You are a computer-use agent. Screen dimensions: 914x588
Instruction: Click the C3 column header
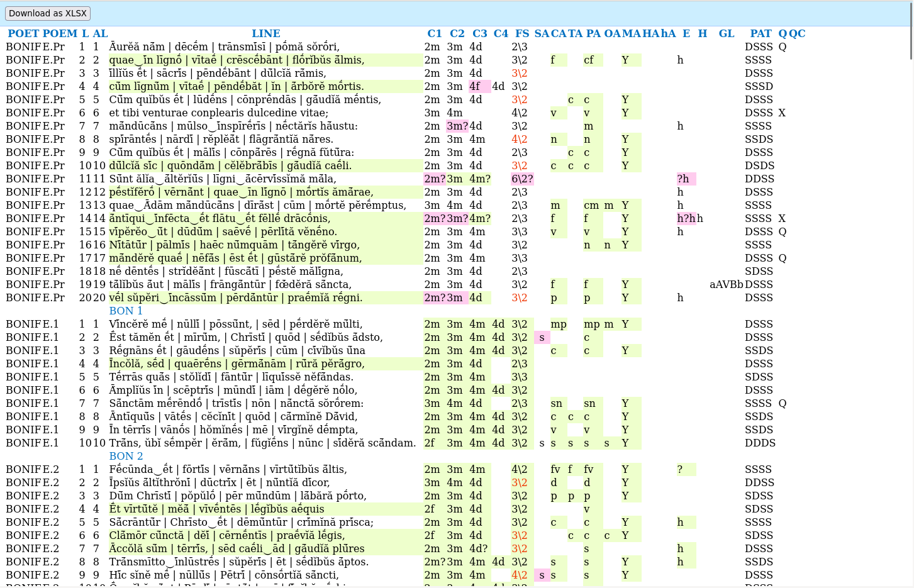coord(479,33)
